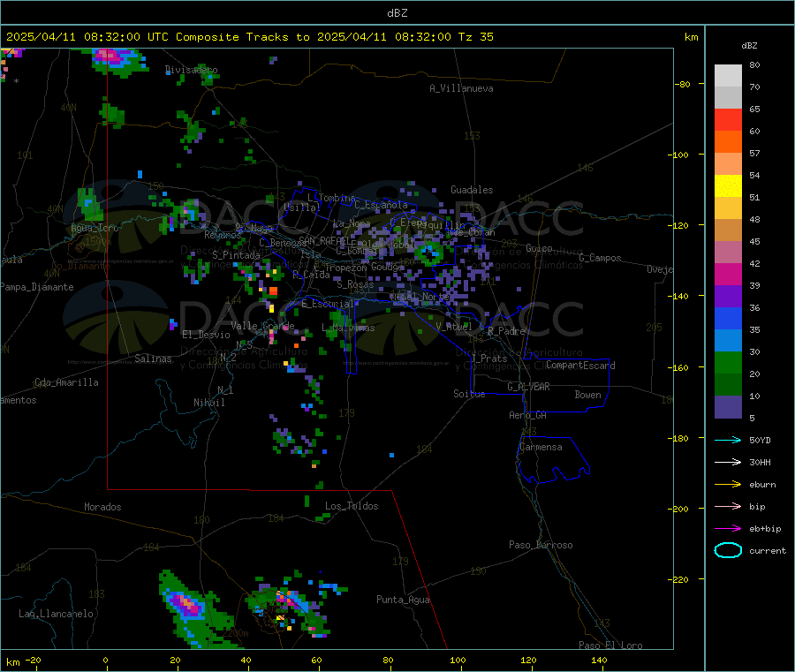The image size is (795, 672).
Task: Click the green 30 dBZ color swatch
Action: tap(728, 362)
